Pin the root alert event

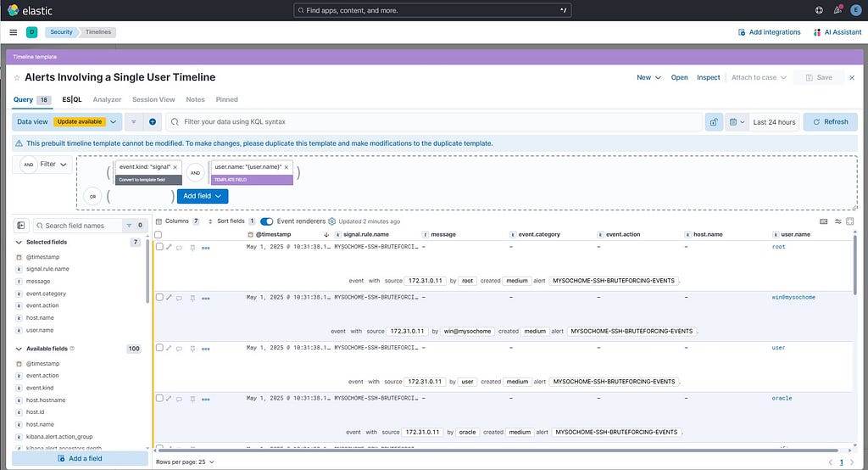click(x=192, y=248)
